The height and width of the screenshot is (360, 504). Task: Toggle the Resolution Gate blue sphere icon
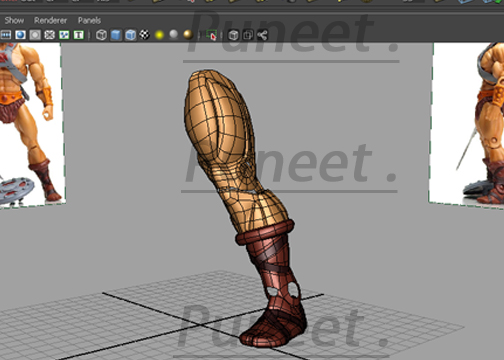click(x=20, y=35)
